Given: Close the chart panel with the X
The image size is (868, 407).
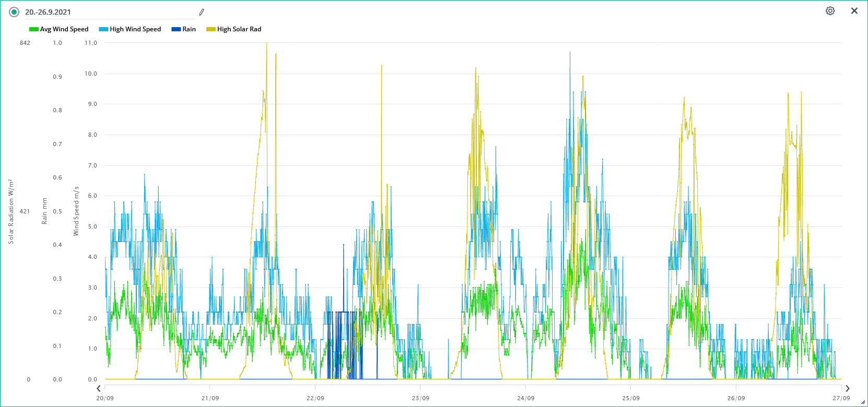Looking at the screenshot, I should (854, 11).
